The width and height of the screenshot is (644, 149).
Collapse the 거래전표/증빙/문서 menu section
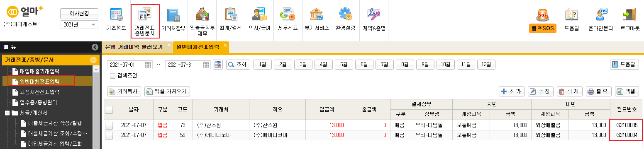93,60
